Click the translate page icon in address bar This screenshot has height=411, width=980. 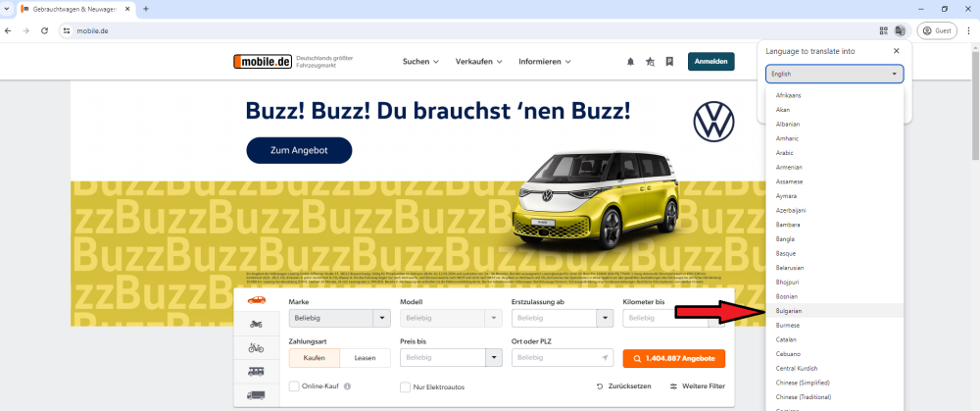[900, 30]
